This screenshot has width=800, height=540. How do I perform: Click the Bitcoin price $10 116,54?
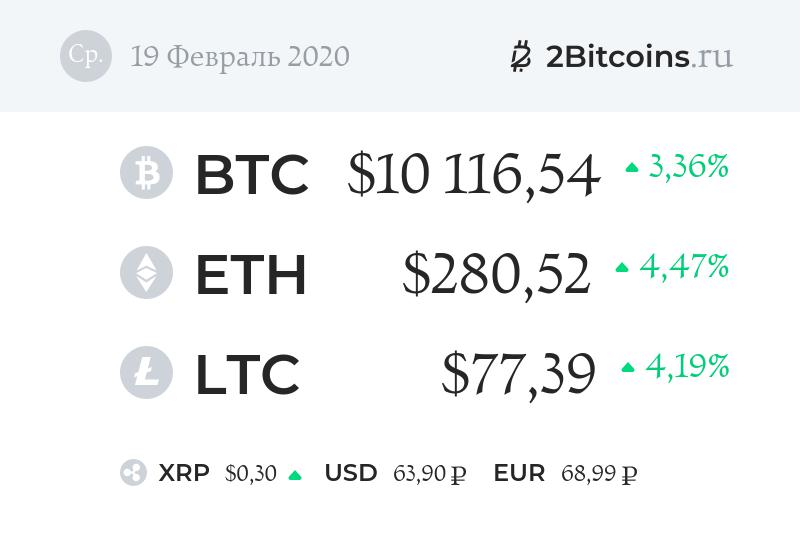[474, 174]
